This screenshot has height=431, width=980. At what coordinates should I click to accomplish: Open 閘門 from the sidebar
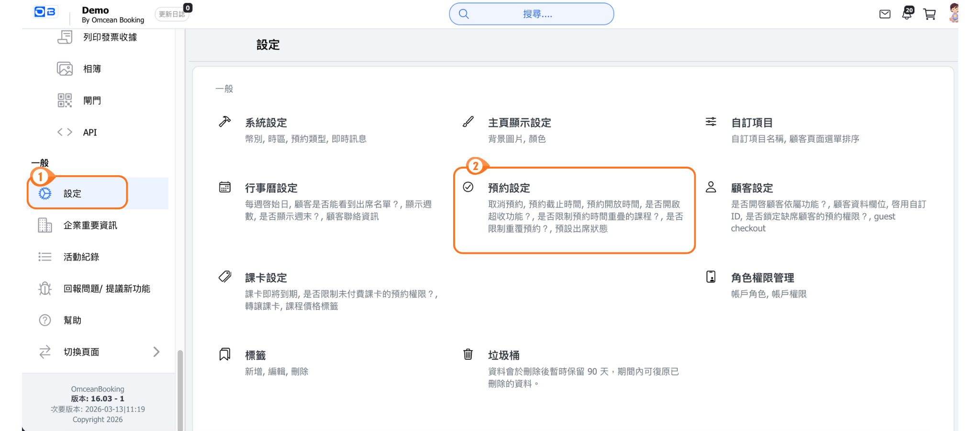[92, 101]
